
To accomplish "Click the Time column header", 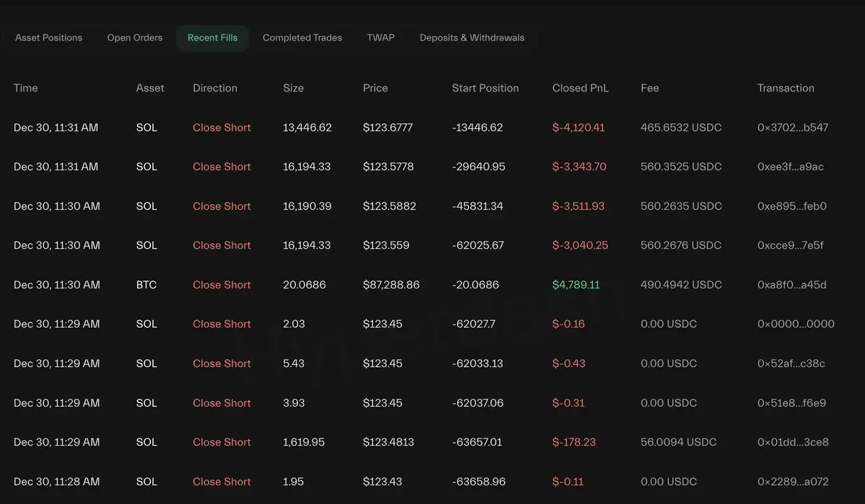I will pyautogui.click(x=25, y=88).
